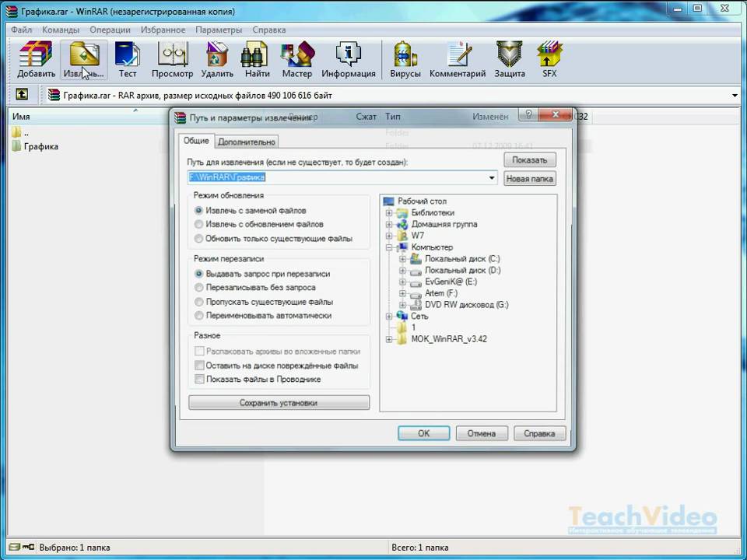Screen dimensions: 747x560
Task: Click the Добавить toolbar icon
Action: pyautogui.click(x=36, y=60)
